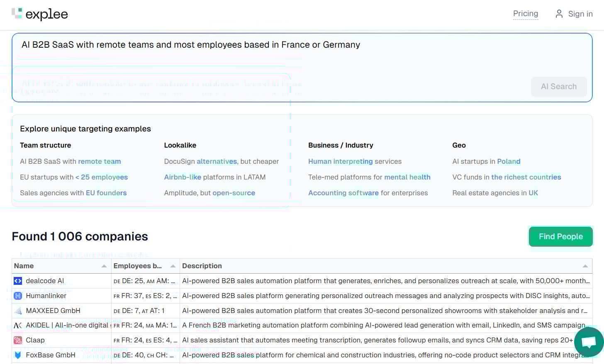This screenshot has width=604, height=364.
Task: Select 'Real estate agencies in UK' example
Action: click(495, 193)
